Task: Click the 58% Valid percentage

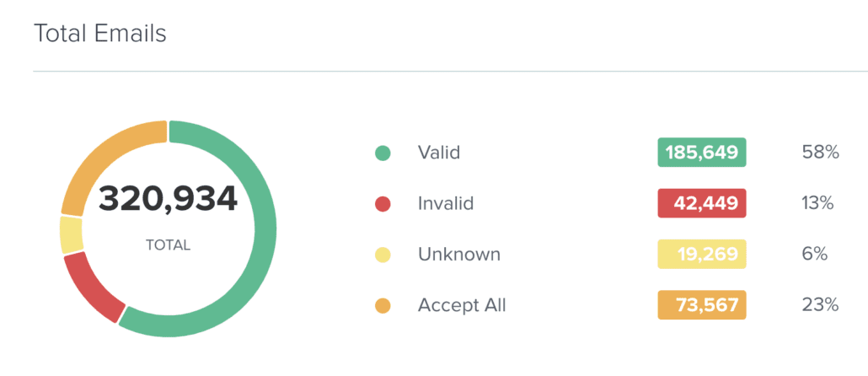Action: [x=821, y=153]
